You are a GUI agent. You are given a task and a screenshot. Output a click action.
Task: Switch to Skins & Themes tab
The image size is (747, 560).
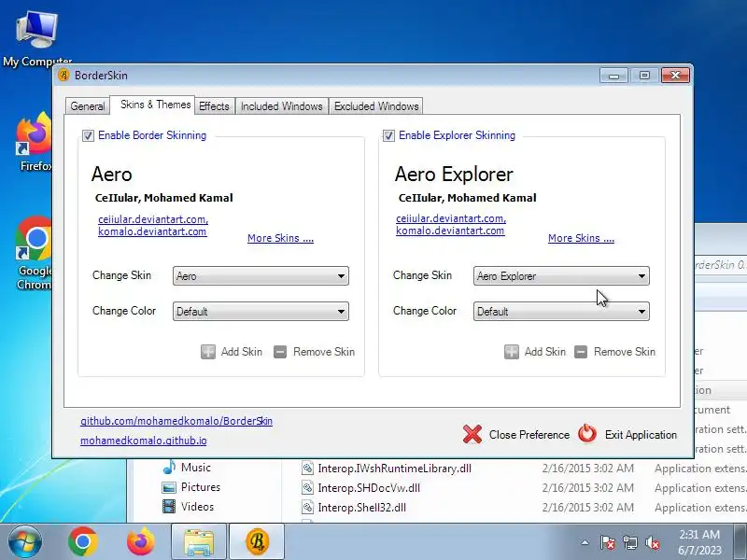coord(152,105)
